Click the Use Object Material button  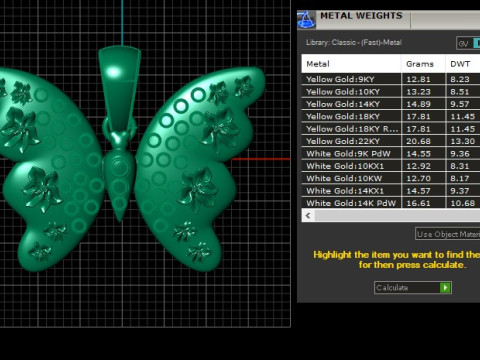click(x=447, y=234)
